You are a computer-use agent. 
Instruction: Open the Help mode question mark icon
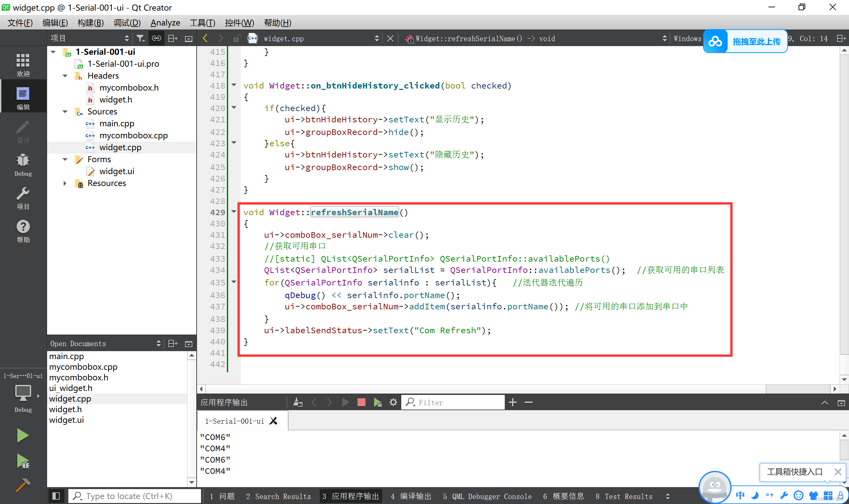coord(23,231)
